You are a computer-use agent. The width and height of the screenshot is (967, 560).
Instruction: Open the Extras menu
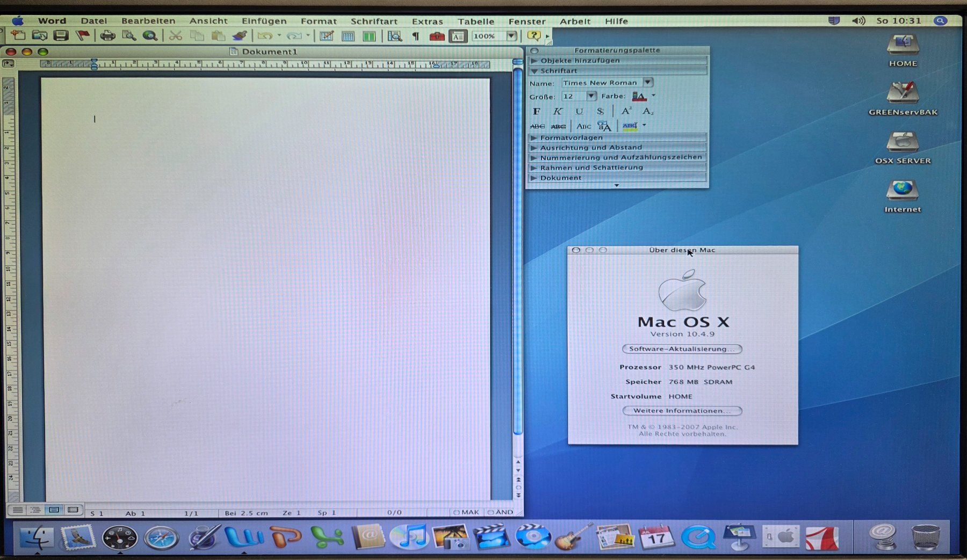pos(428,21)
